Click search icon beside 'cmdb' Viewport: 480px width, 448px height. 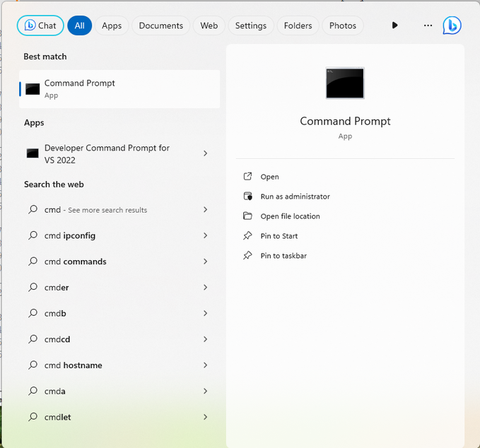tap(33, 313)
